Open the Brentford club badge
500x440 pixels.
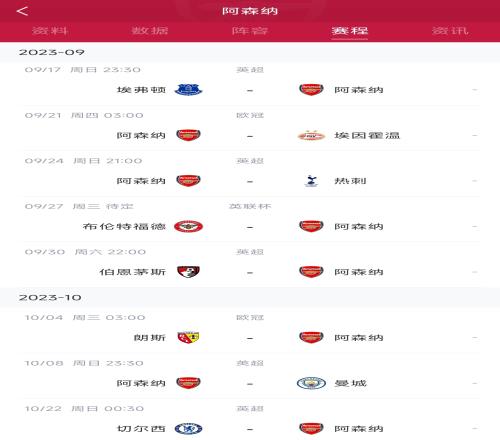pos(188,227)
